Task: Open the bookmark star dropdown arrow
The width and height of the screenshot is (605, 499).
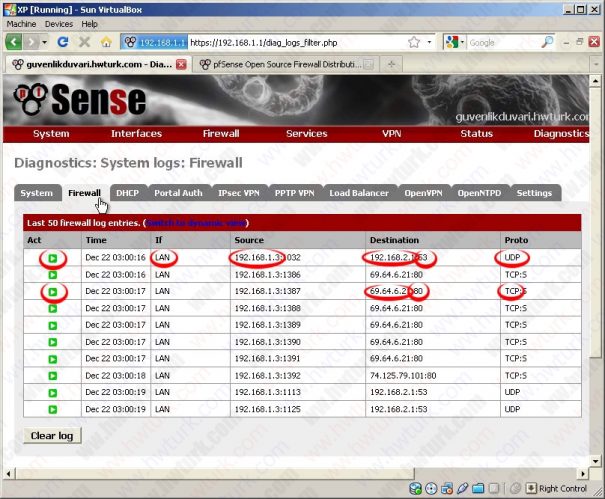Action: [x=429, y=42]
